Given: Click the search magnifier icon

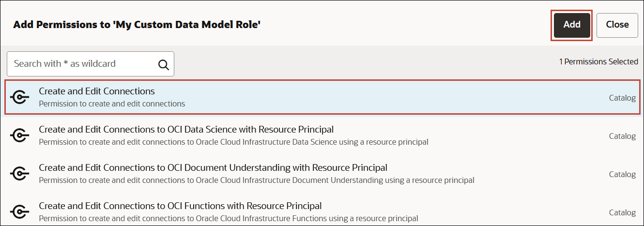Looking at the screenshot, I should (164, 64).
